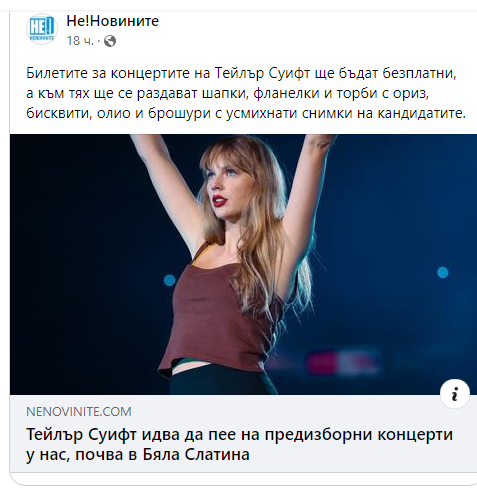Screen dimensions: 477x491
Task: Click the word 'безплатни' in the post
Action: tap(419, 73)
